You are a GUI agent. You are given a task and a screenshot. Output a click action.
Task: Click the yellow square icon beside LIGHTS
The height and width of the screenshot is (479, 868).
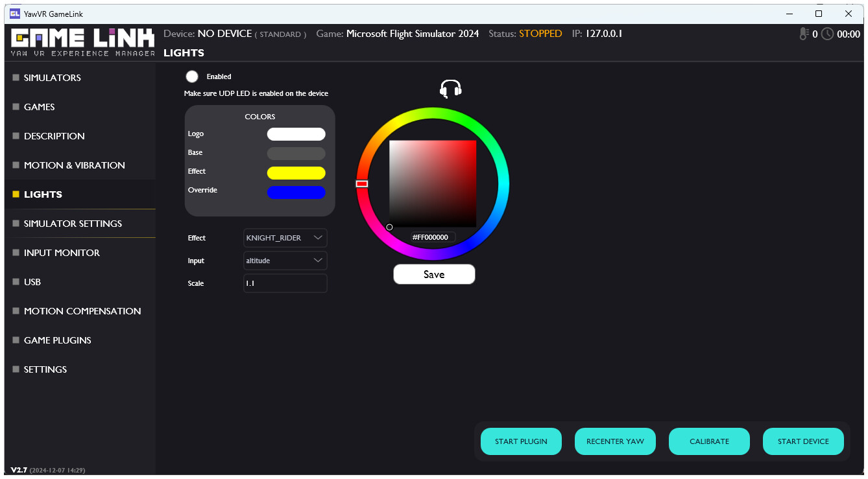15,194
